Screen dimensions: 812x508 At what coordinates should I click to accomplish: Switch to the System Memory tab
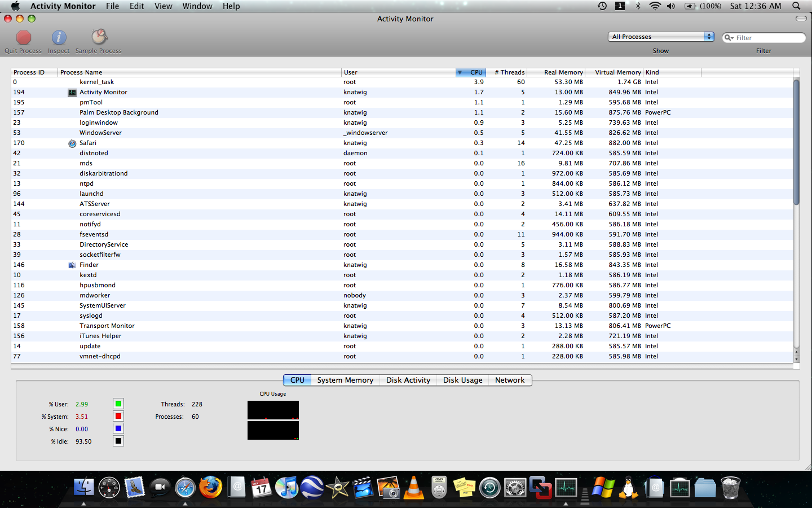point(345,380)
